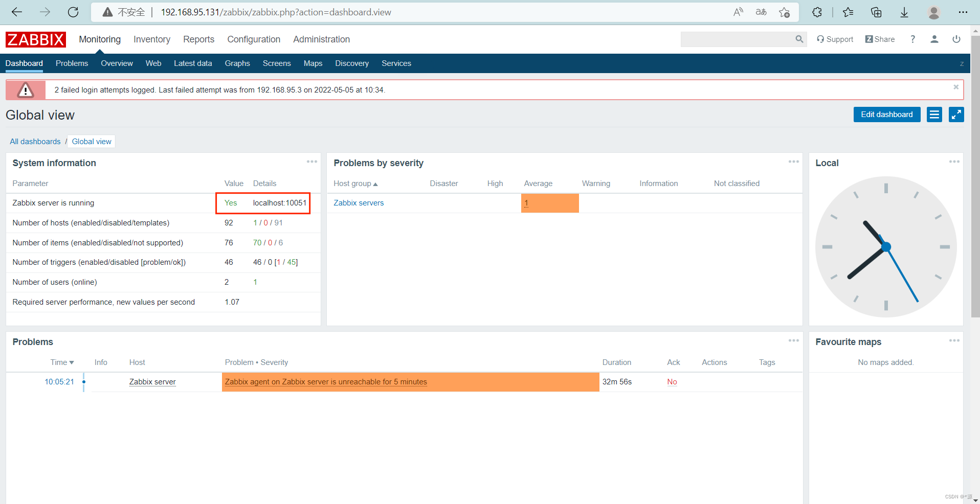
Task: Reload the page with the refresh icon
Action: [73, 12]
